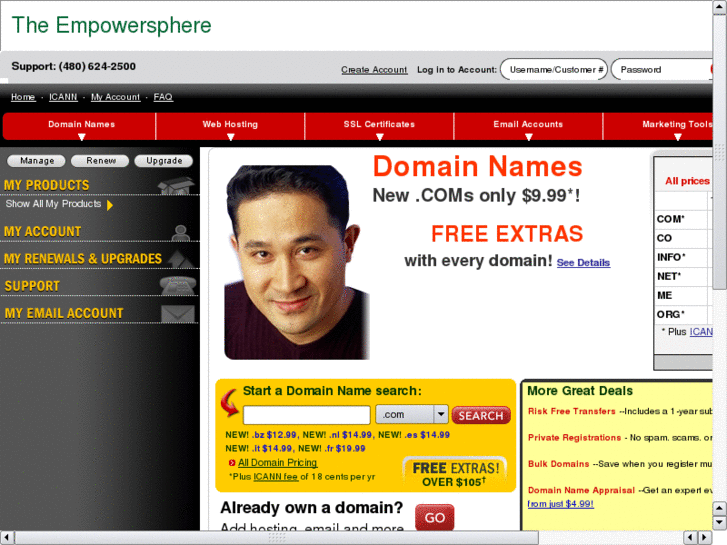This screenshot has width=727, height=545.
Task: Click the red GO button
Action: pos(434,517)
